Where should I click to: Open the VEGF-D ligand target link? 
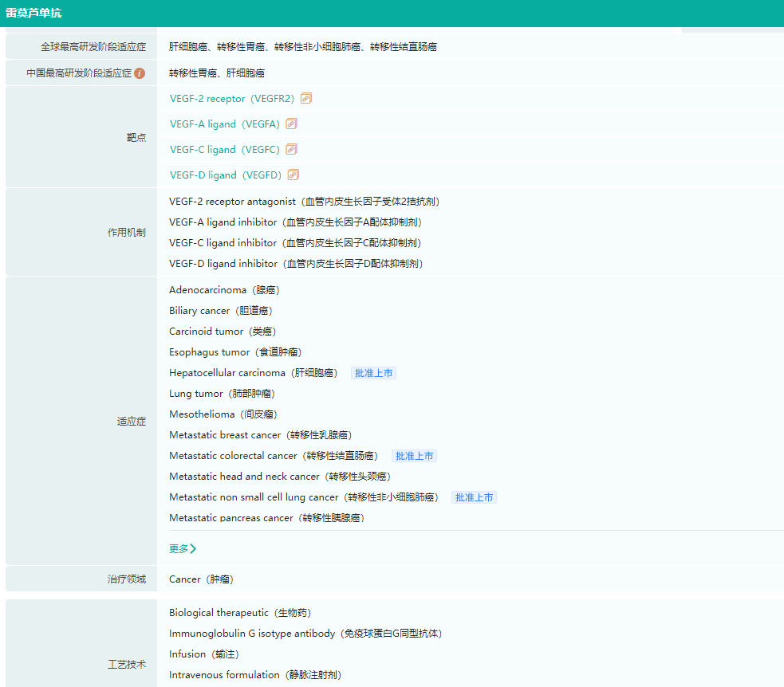(x=225, y=175)
